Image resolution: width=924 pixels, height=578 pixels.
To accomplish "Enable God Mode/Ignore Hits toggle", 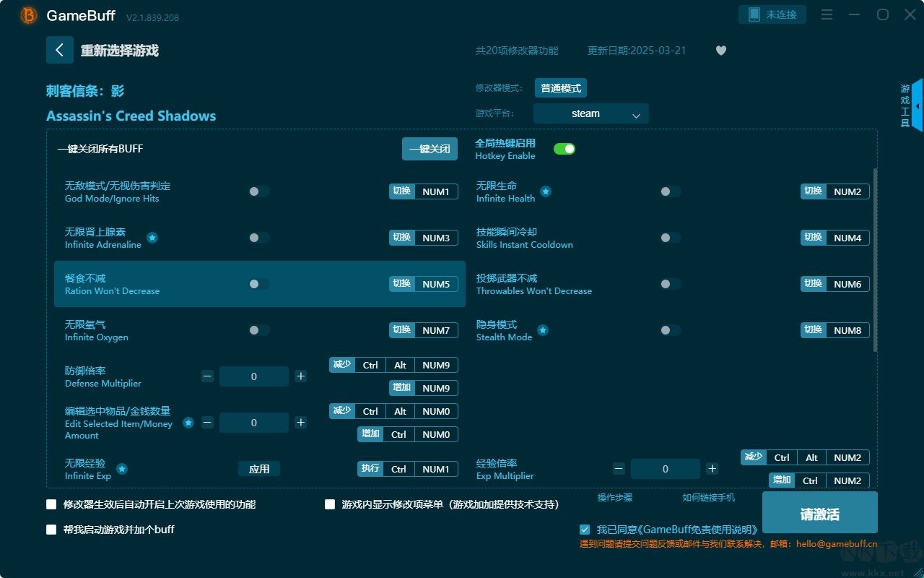I will [259, 191].
